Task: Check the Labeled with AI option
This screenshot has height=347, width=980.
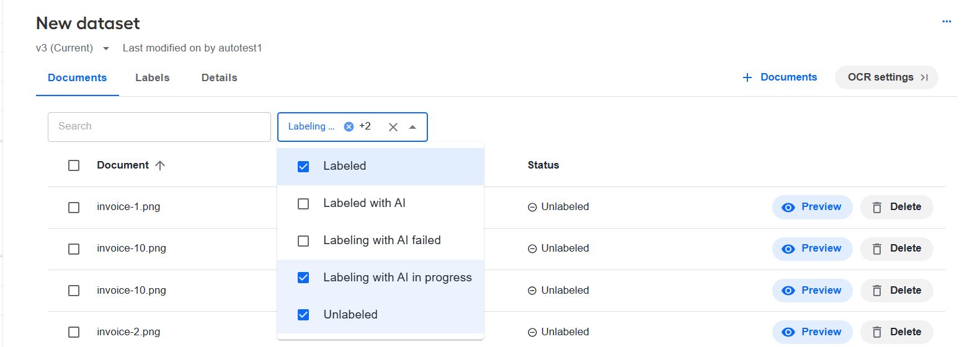Action: pos(303,204)
